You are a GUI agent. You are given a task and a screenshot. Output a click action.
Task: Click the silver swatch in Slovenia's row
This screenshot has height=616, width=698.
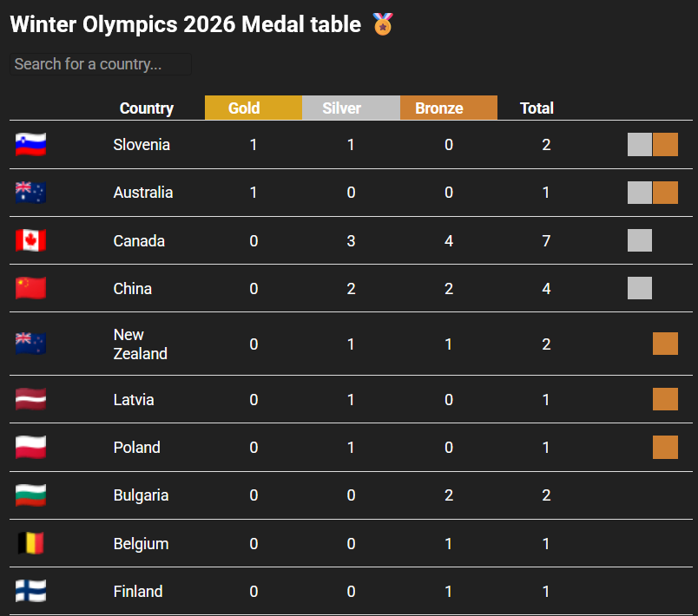[x=640, y=145]
